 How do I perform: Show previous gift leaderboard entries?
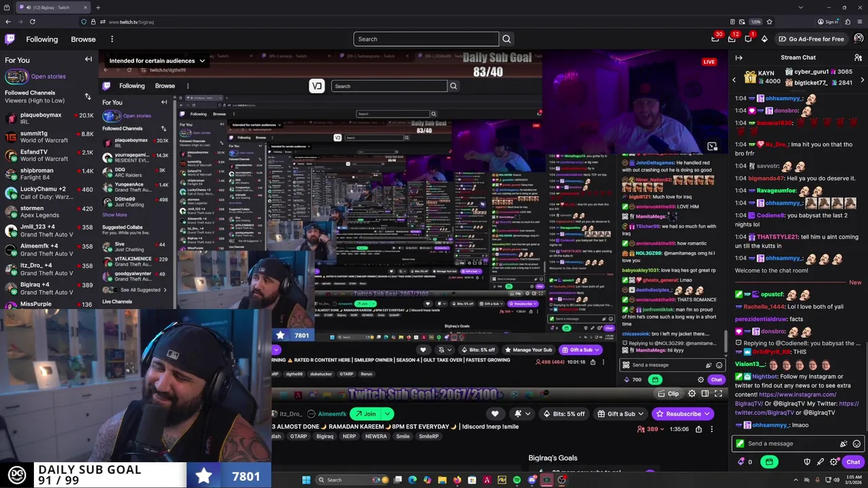734,80
